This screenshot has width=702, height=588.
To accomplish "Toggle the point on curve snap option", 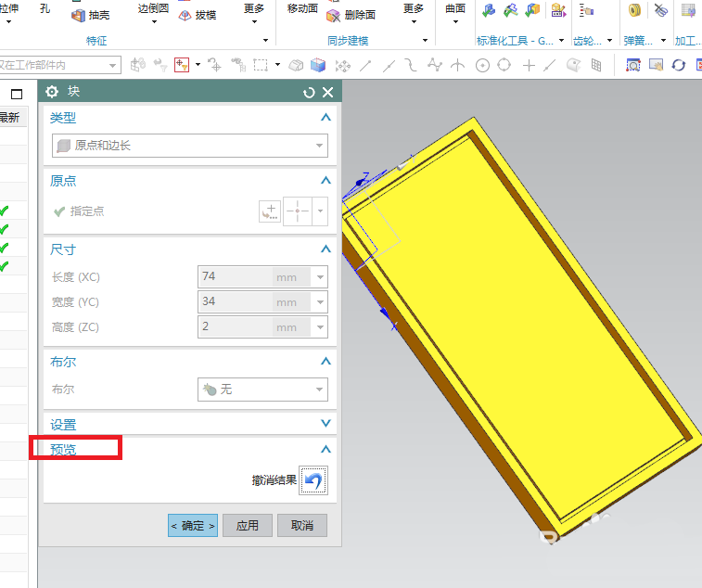I will (x=550, y=66).
